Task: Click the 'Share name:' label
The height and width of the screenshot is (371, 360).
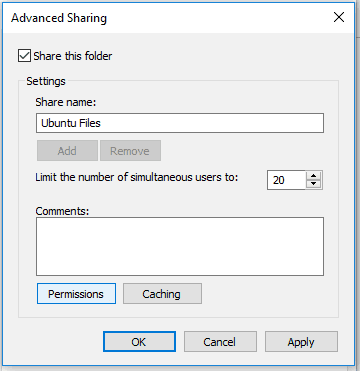Action: (66, 102)
